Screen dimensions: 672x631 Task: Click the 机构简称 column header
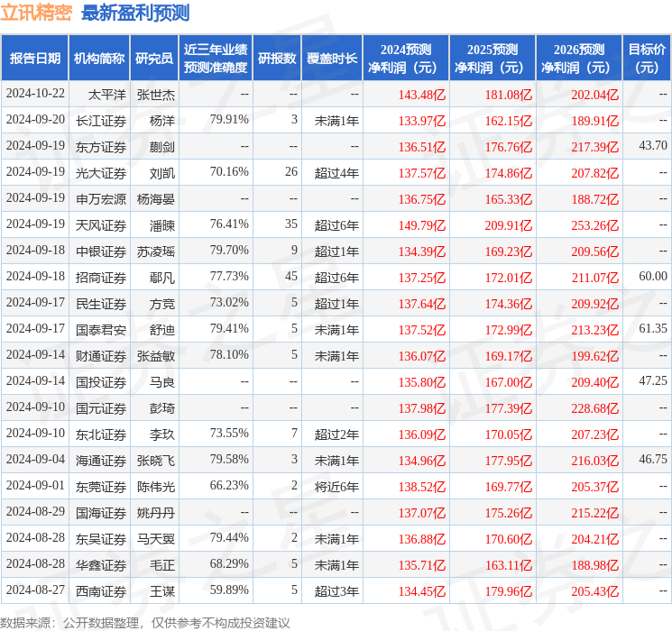point(99,59)
